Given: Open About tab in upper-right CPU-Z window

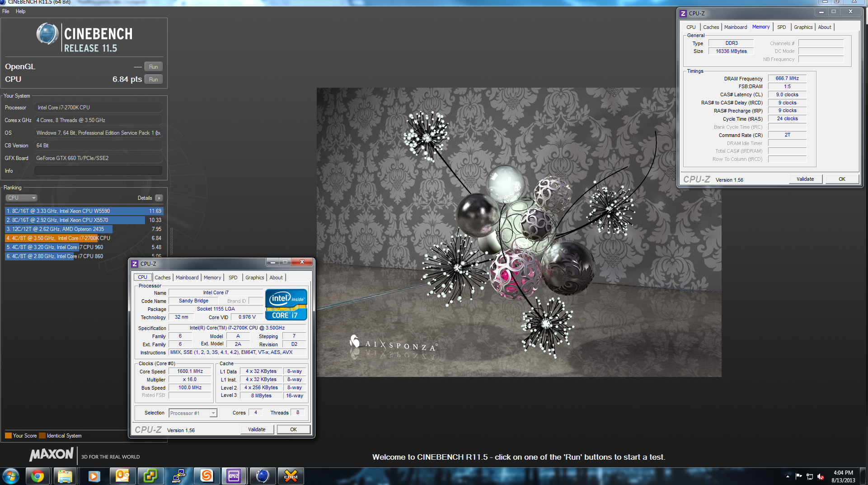Looking at the screenshot, I should click(x=825, y=27).
